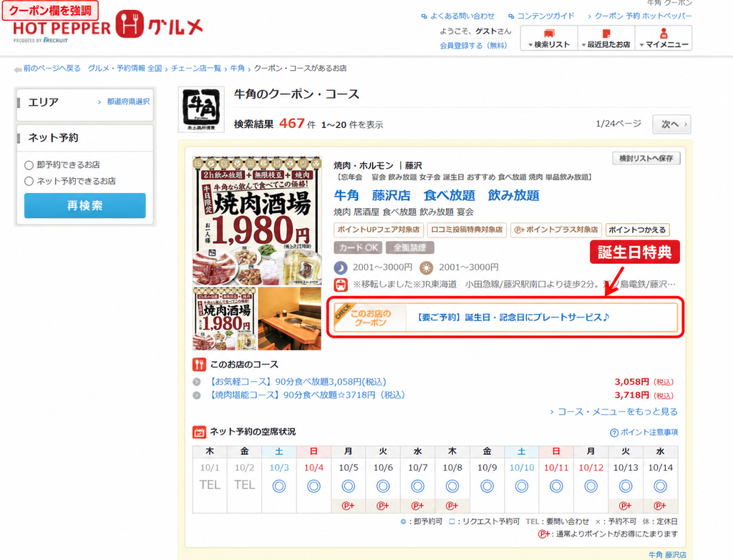
Task: Open 牛角 藤沢店 shop title link
Action: click(437, 195)
